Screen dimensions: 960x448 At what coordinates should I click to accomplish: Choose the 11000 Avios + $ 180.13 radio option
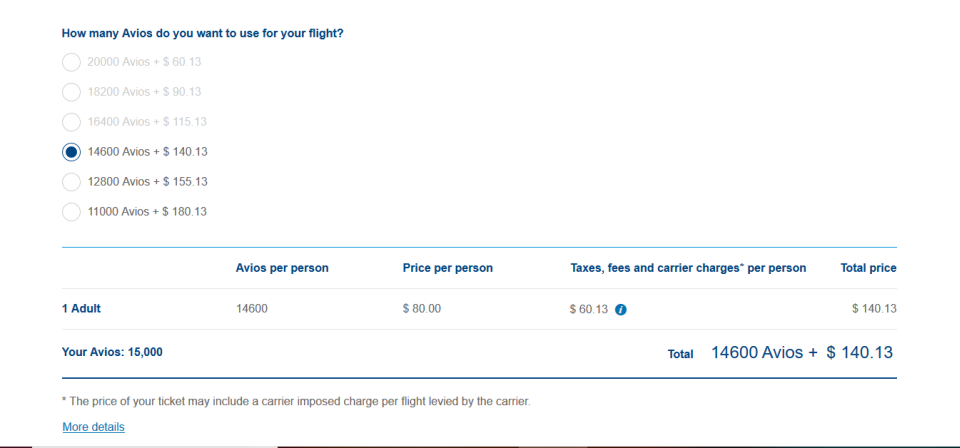tap(72, 212)
